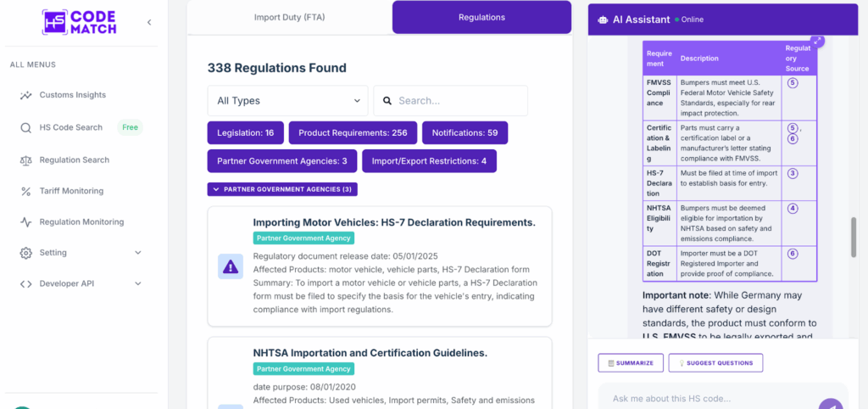Switch to the Import Duty (FTA) tab

click(289, 17)
